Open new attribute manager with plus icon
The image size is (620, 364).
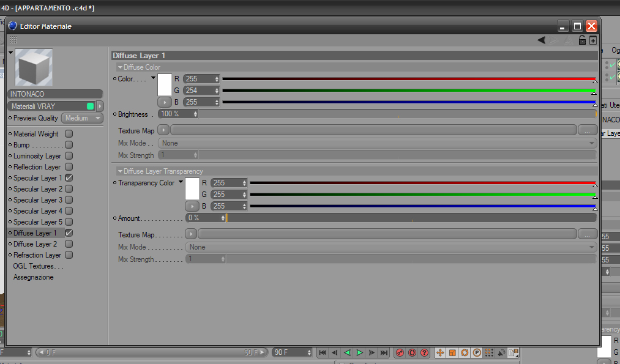pyautogui.click(x=592, y=40)
